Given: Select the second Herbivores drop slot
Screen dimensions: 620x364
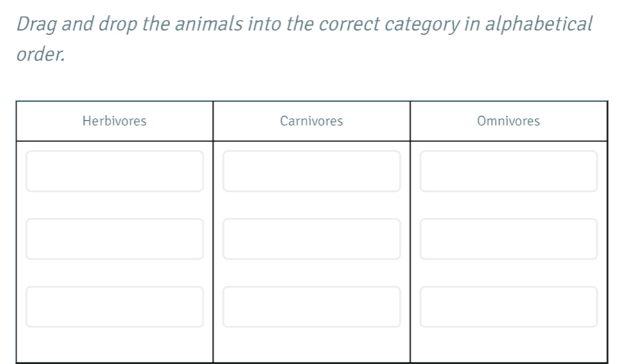Looking at the screenshot, I should pyautogui.click(x=114, y=239).
